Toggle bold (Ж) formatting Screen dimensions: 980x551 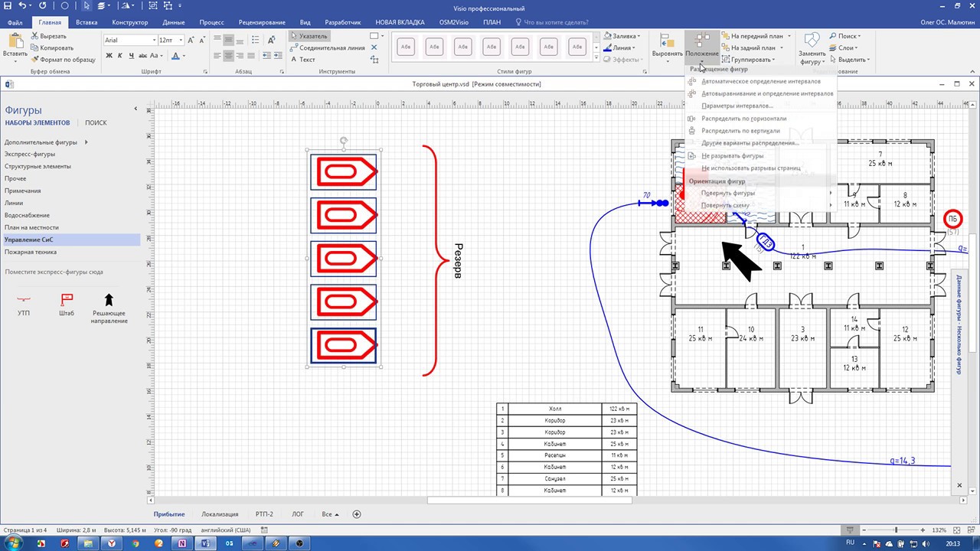109,56
